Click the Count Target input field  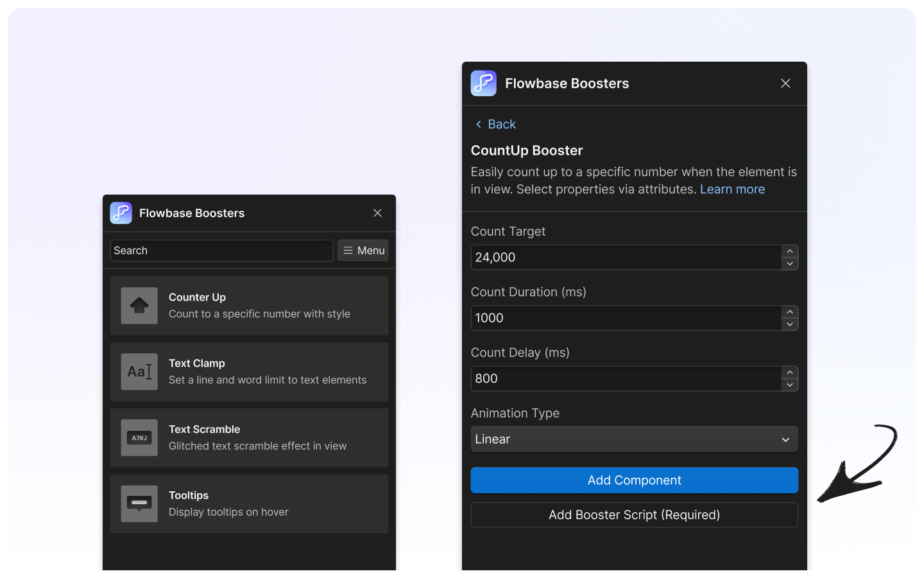click(x=626, y=258)
